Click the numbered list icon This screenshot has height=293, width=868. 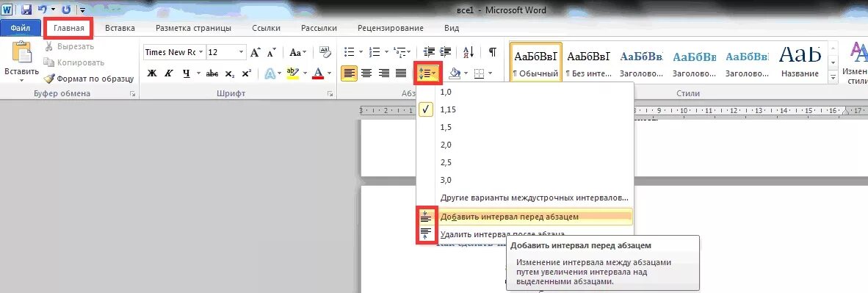click(x=375, y=52)
